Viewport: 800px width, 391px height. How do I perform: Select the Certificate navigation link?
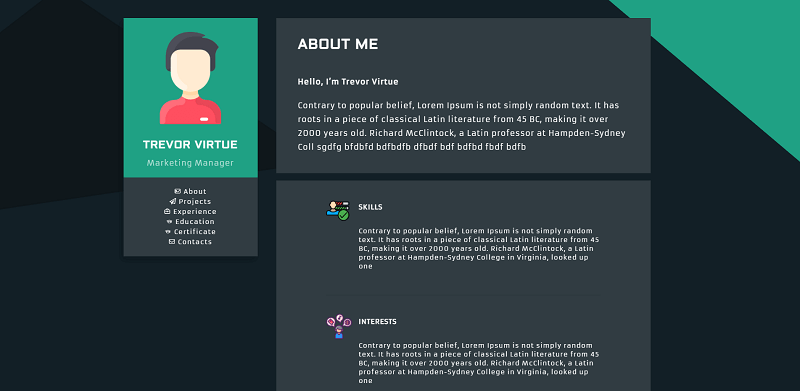tap(195, 232)
